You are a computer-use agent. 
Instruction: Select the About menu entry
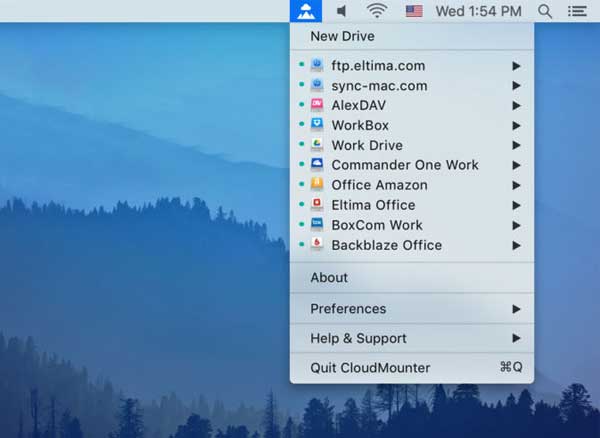(412, 278)
